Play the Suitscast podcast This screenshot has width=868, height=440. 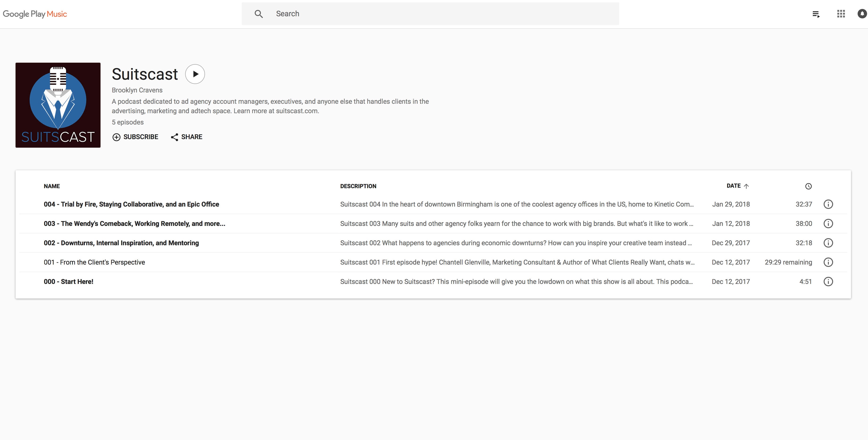point(195,74)
